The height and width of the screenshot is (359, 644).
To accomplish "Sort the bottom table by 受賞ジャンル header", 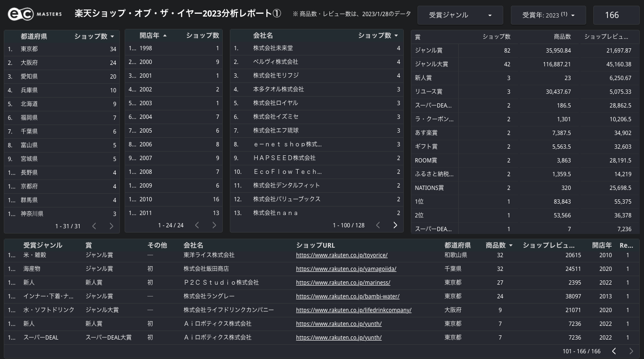I will 43,245.
